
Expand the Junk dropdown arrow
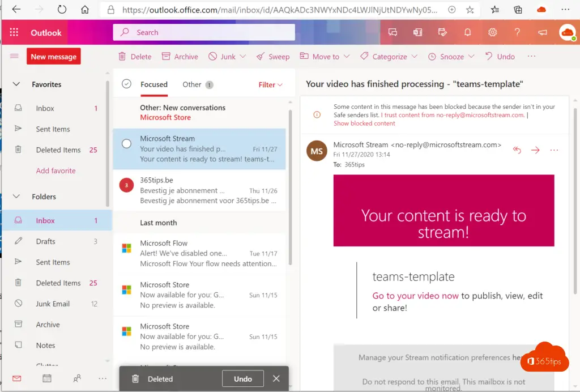(x=242, y=57)
